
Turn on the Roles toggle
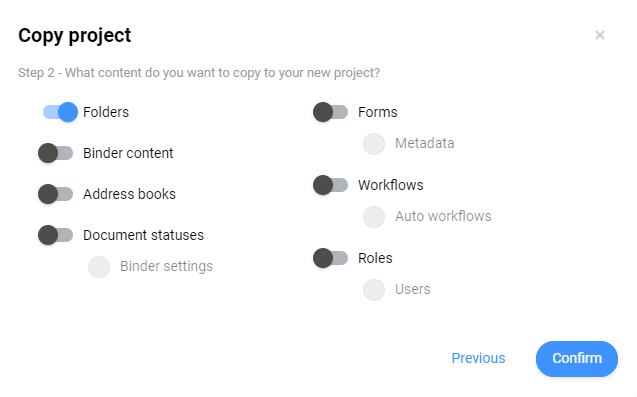pos(331,258)
